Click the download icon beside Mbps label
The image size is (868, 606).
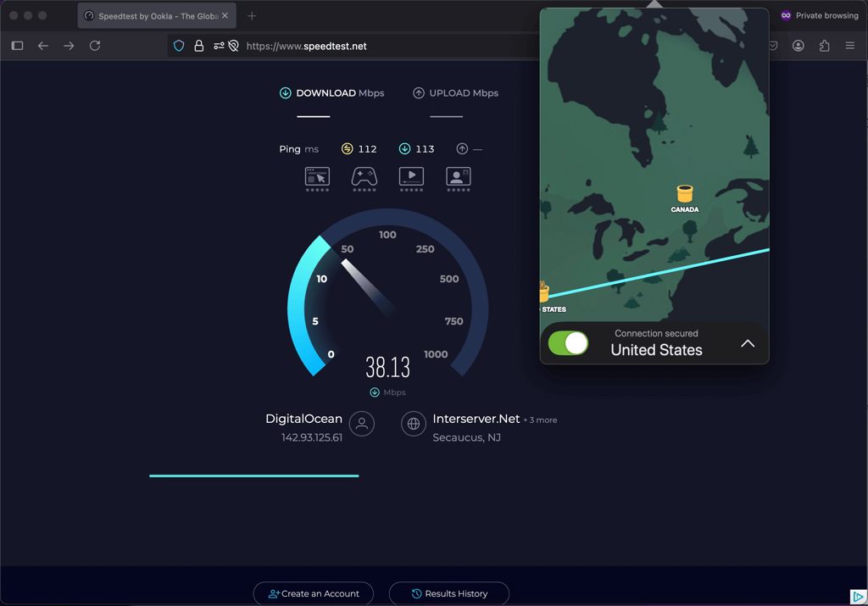[375, 392]
